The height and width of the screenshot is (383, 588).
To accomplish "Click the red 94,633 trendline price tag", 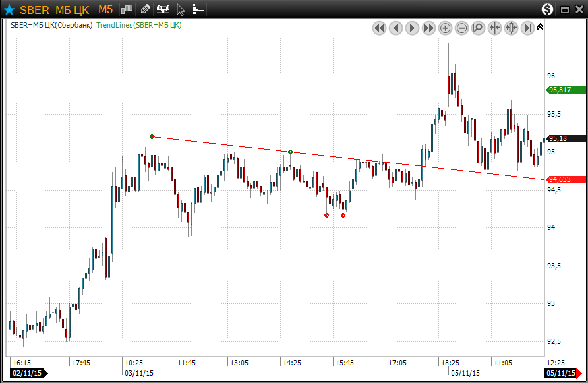I will click(x=568, y=179).
